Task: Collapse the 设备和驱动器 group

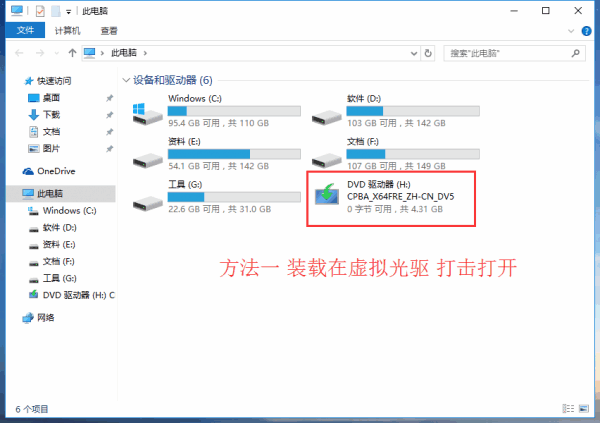Action: (x=126, y=80)
